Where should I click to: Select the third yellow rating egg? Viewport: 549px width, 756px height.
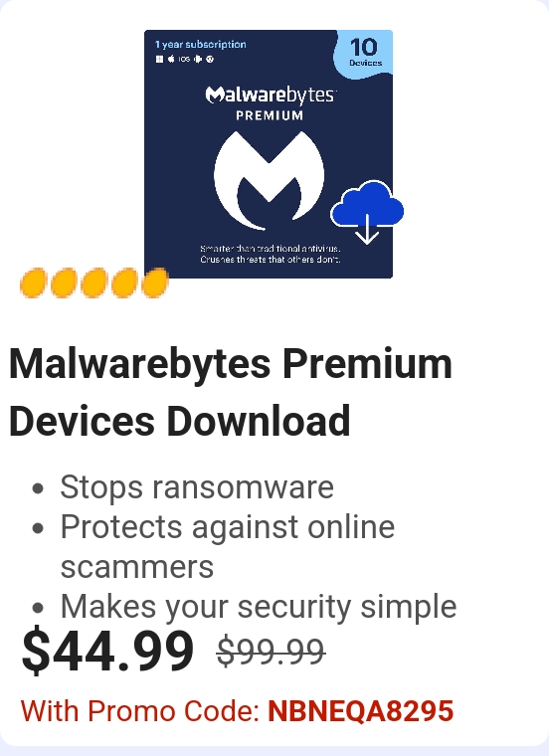tap(94, 283)
